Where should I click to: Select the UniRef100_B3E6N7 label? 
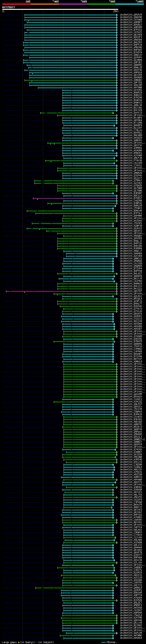(131, 193)
